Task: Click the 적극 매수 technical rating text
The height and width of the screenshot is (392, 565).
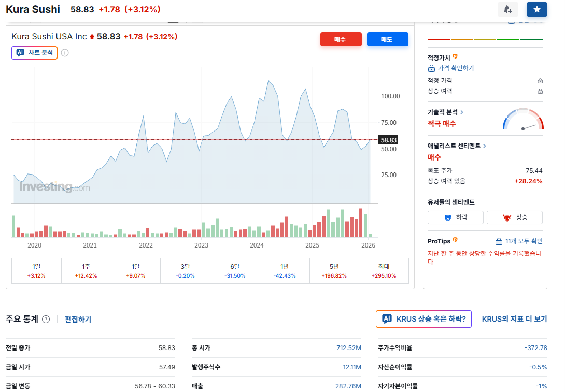Action: pyautogui.click(x=442, y=123)
